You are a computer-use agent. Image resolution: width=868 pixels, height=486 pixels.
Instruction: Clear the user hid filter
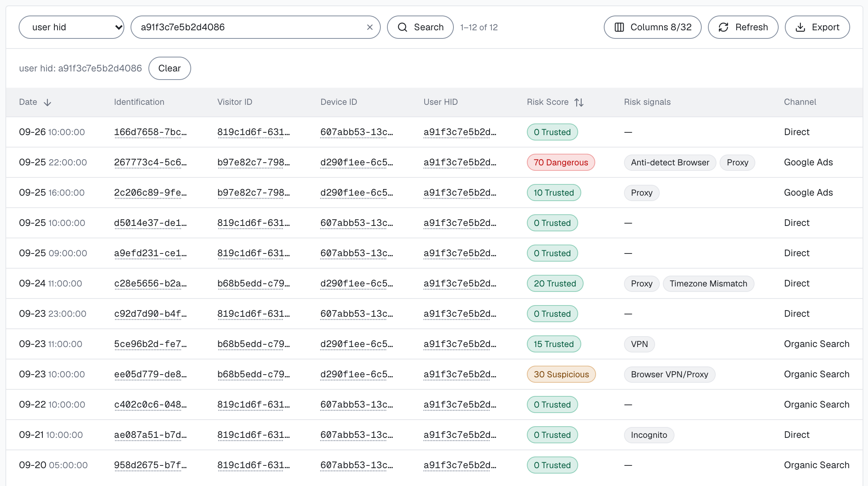[170, 68]
